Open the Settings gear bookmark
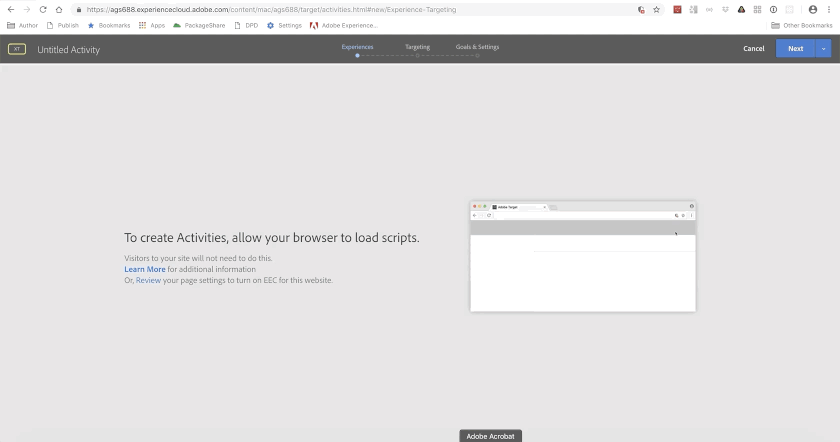 point(284,25)
